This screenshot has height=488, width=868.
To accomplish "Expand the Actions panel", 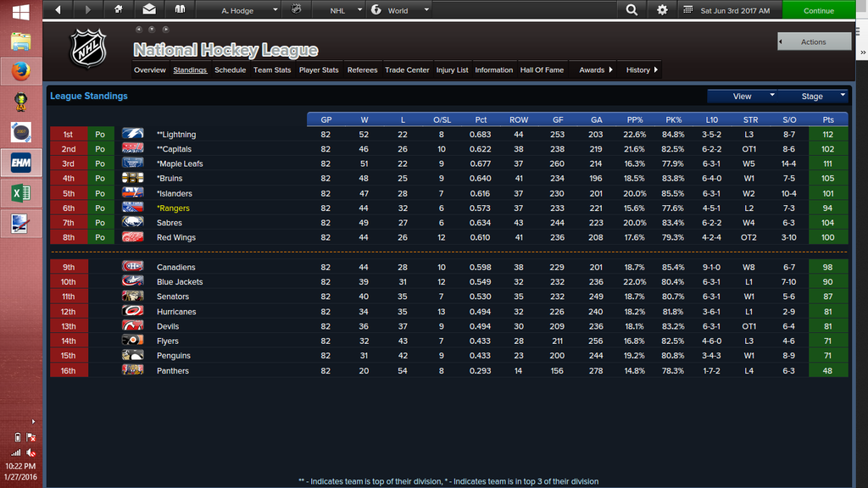I will (814, 42).
